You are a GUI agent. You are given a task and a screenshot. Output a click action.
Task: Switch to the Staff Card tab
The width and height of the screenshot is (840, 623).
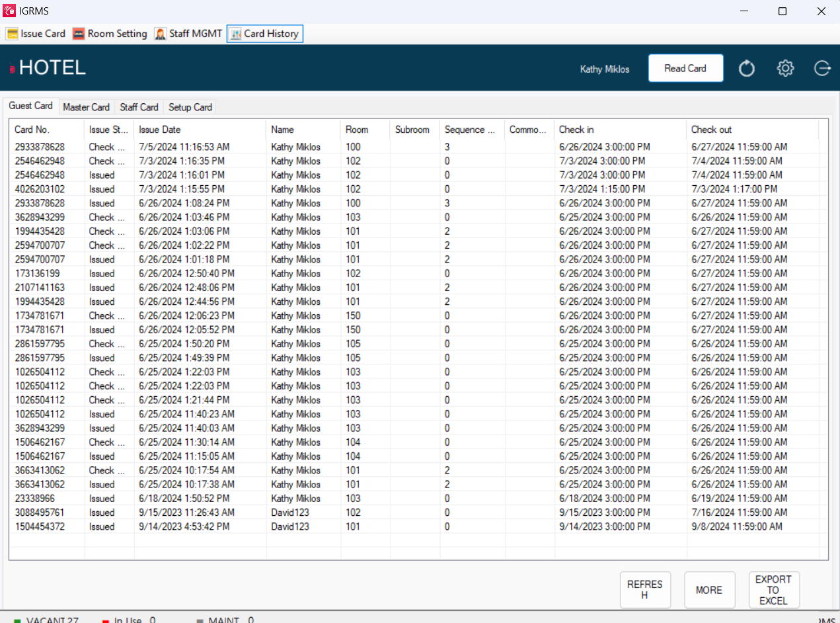coord(139,107)
